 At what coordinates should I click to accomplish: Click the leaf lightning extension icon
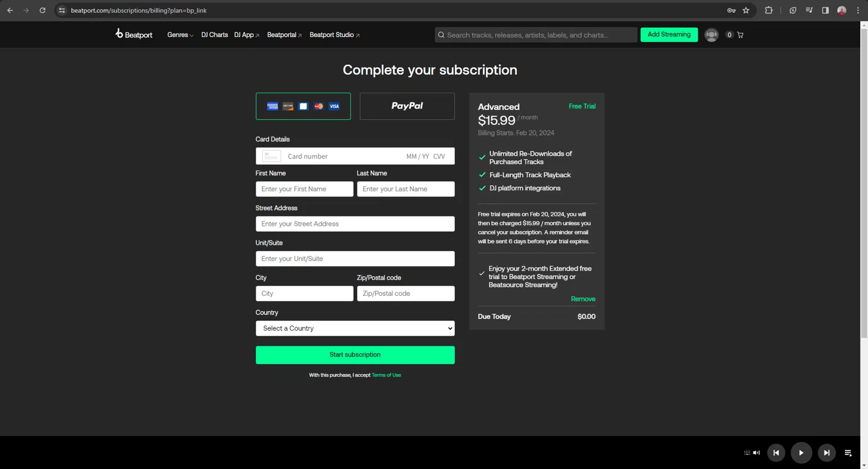793,10
